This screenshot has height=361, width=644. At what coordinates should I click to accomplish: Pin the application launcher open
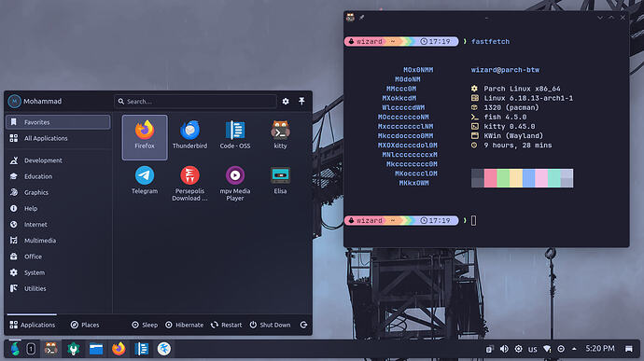click(301, 101)
